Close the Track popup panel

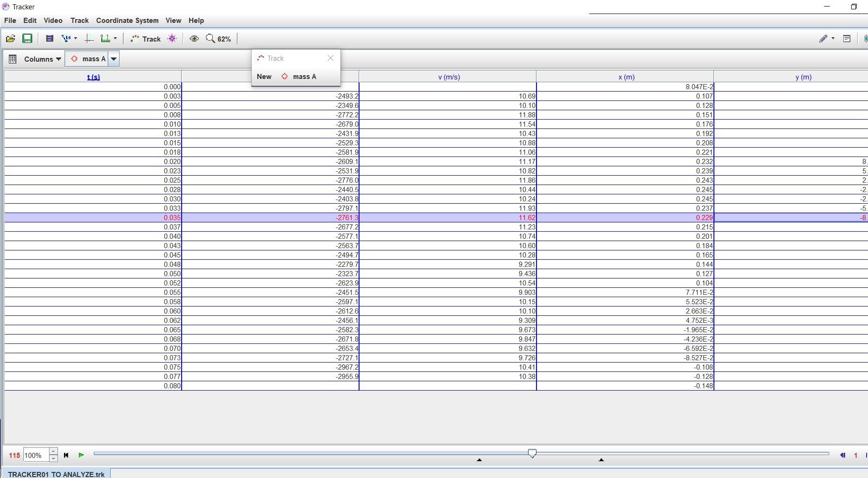click(331, 58)
